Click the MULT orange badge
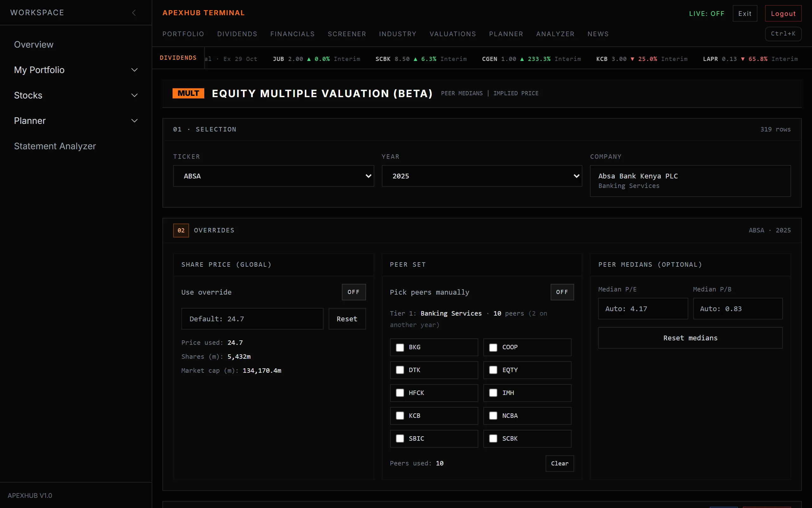 click(188, 93)
